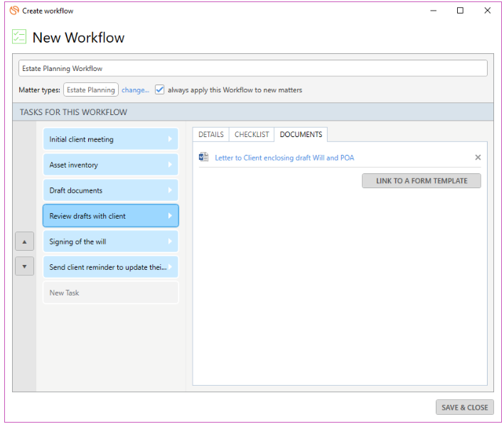
Task: Click the app logo in the title bar
Action: click(x=14, y=11)
